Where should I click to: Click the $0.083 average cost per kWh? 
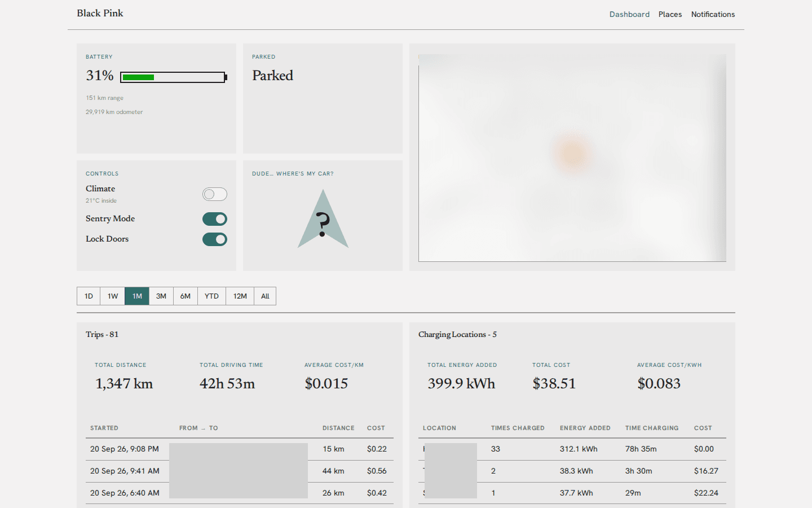point(659,384)
